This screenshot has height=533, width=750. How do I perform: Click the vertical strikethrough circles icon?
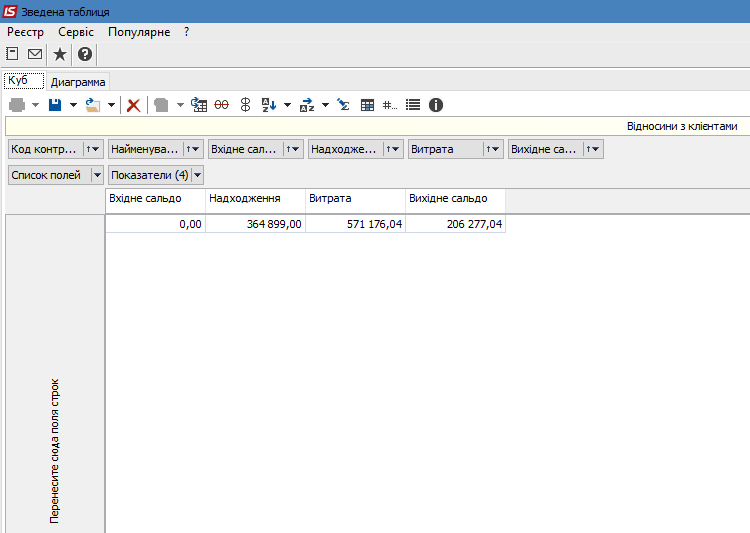click(x=245, y=105)
